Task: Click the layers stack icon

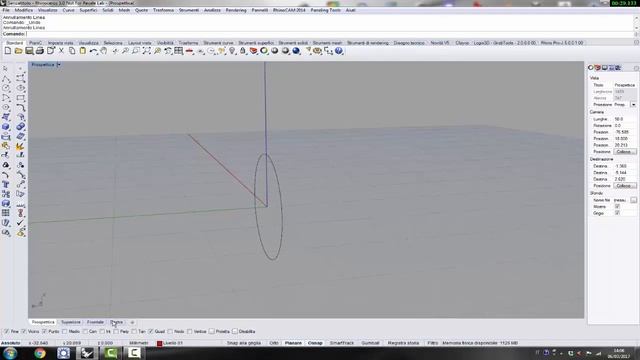Action: (x=253, y=51)
